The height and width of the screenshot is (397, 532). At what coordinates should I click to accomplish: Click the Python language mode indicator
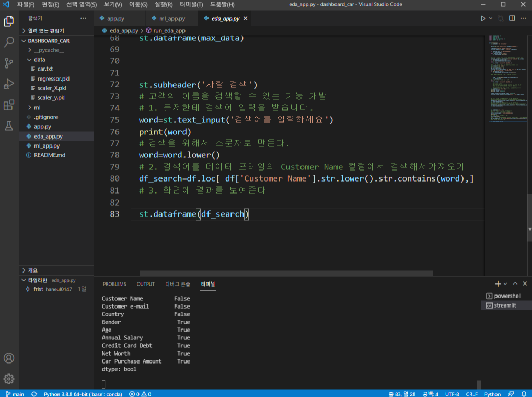[492, 394]
